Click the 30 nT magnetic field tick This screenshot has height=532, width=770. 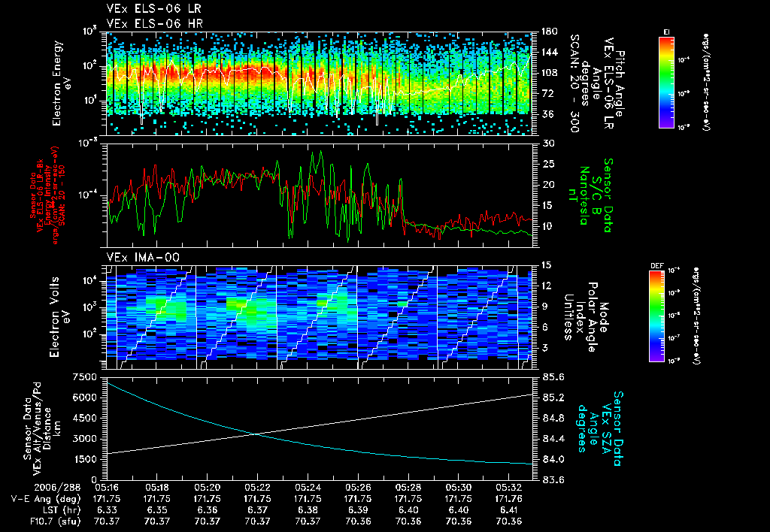point(548,144)
